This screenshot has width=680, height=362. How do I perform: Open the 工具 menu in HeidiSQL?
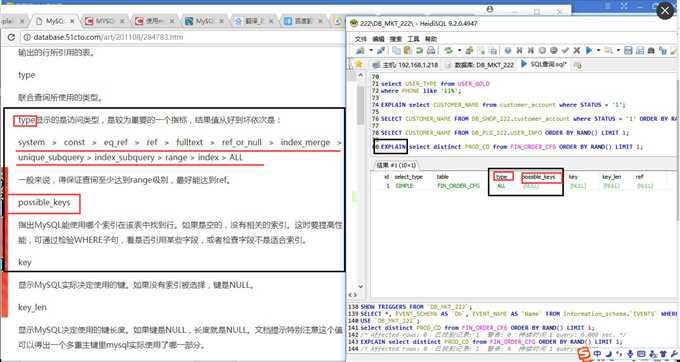413,39
